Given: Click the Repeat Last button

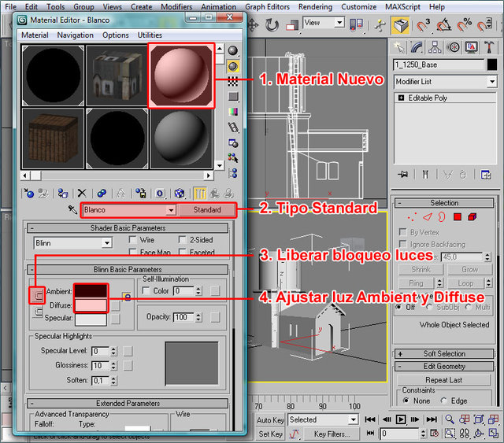Looking at the screenshot, I should [x=444, y=379].
